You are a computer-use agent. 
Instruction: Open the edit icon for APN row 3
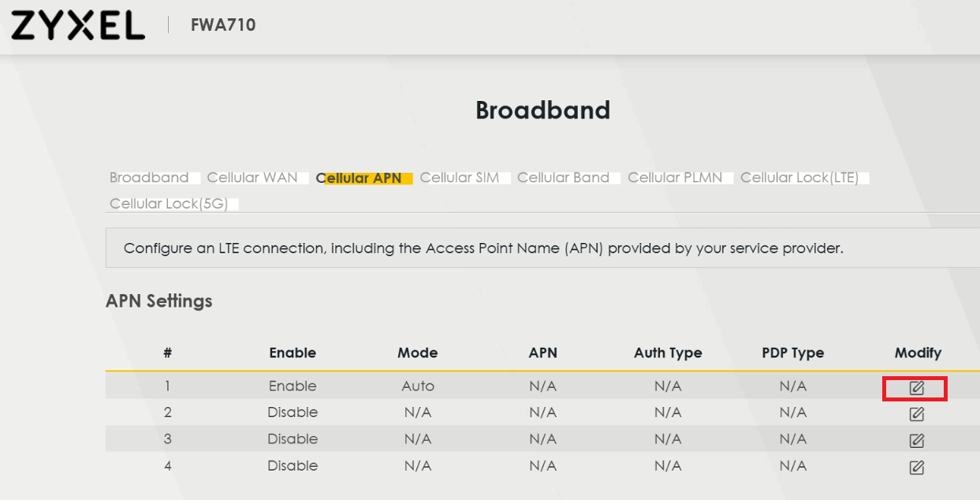coord(916,441)
